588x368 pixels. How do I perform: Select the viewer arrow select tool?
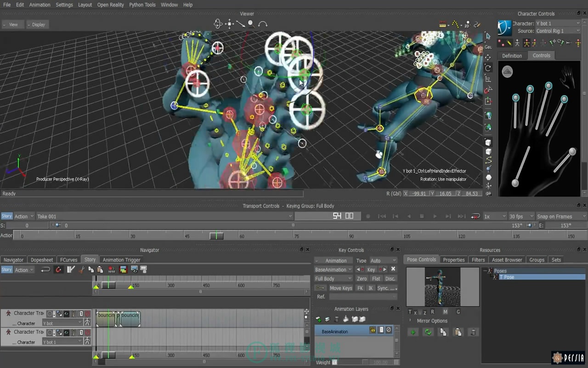(488, 36)
